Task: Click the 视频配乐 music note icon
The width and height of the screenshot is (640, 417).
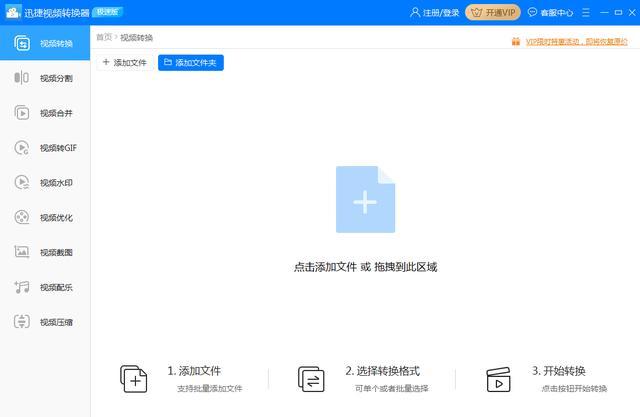Action: point(22,287)
